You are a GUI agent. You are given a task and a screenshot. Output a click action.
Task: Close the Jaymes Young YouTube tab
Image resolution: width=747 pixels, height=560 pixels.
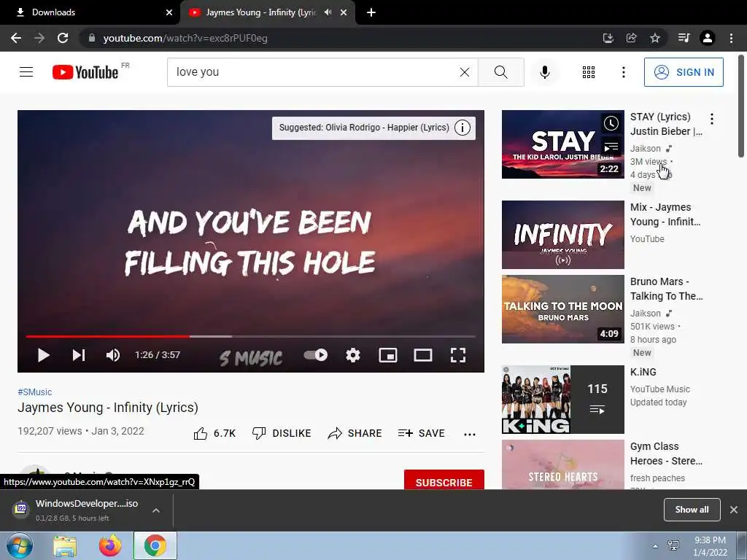tap(344, 12)
